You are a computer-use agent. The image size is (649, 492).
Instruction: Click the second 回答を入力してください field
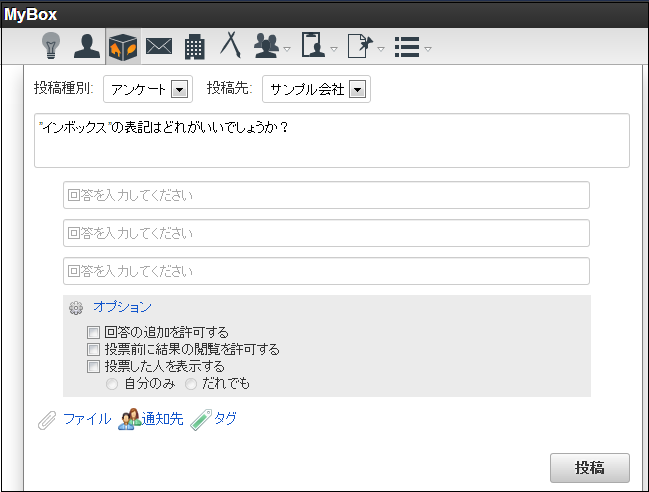pyautogui.click(x=326, y=233)
